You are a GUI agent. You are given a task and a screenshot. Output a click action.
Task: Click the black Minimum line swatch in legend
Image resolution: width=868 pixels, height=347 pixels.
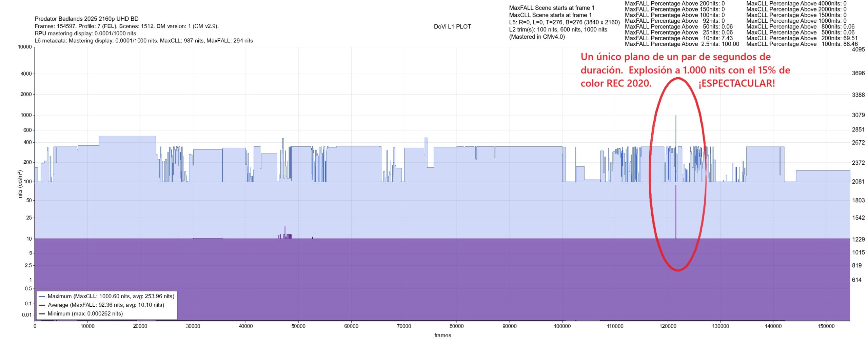pyautogui.click(x=42, y=314)
